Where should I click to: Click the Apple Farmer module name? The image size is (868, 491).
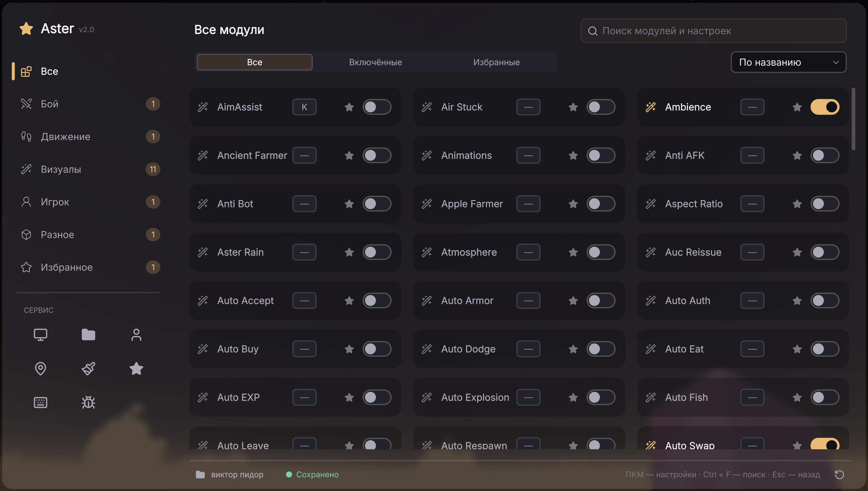point(472,204)
